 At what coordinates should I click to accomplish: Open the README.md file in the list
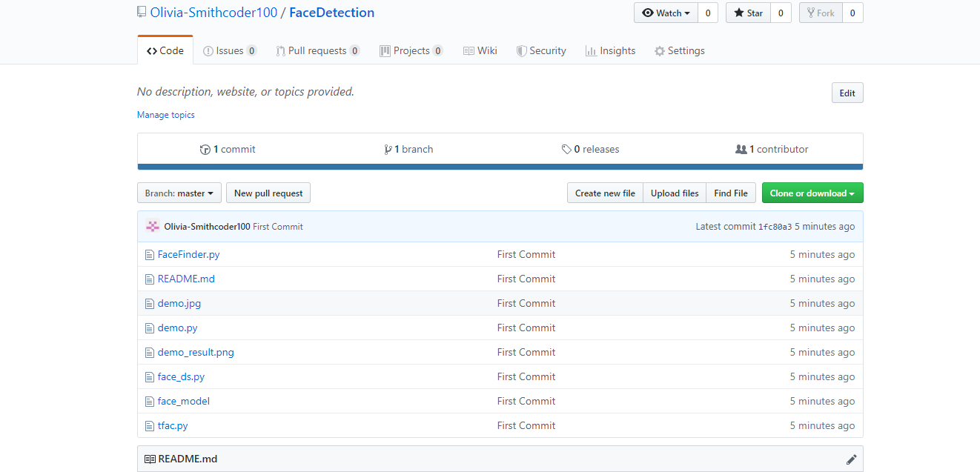(x=186, y=279)
